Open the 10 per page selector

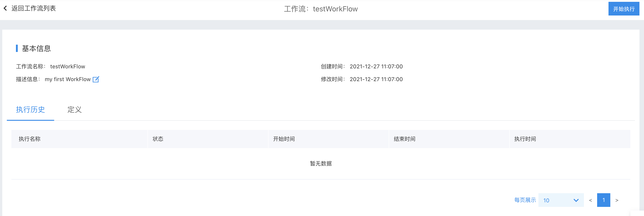[x=561, y=200]
